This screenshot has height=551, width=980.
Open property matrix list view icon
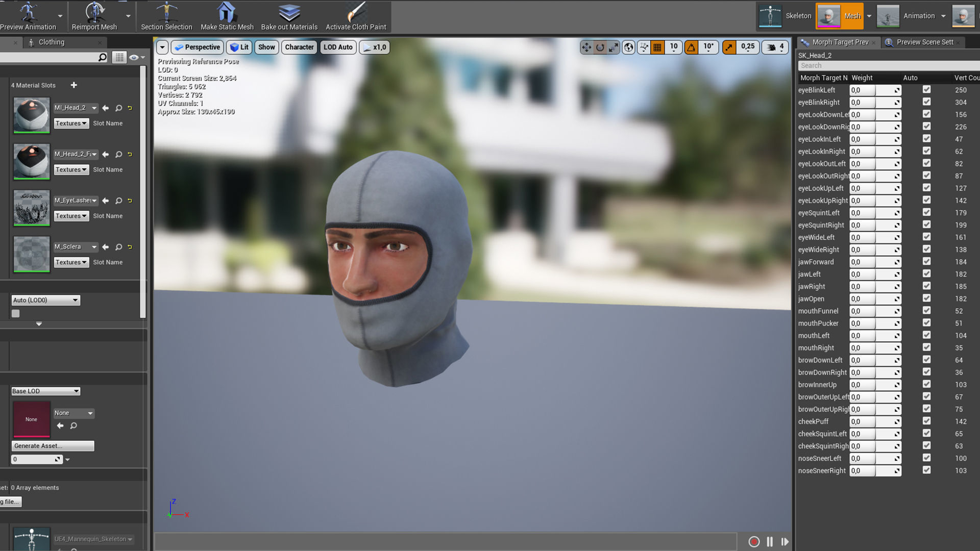(x=119, y=57)
